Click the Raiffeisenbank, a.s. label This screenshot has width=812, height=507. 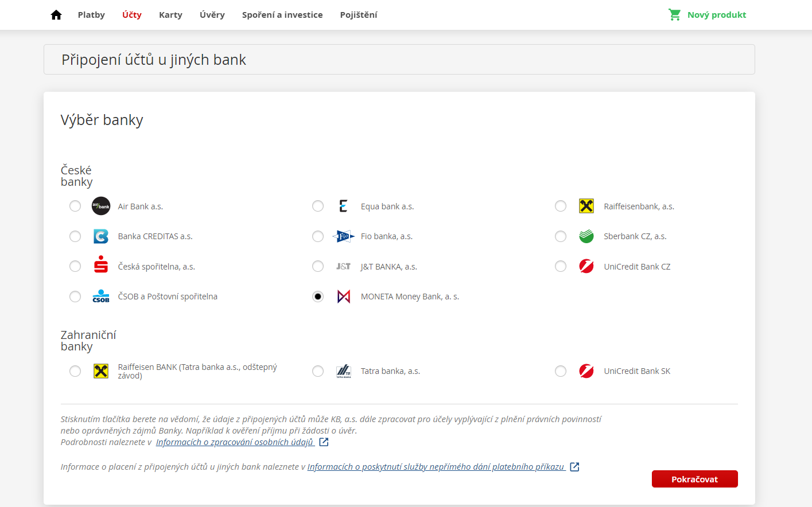click(x=639, y=206)
